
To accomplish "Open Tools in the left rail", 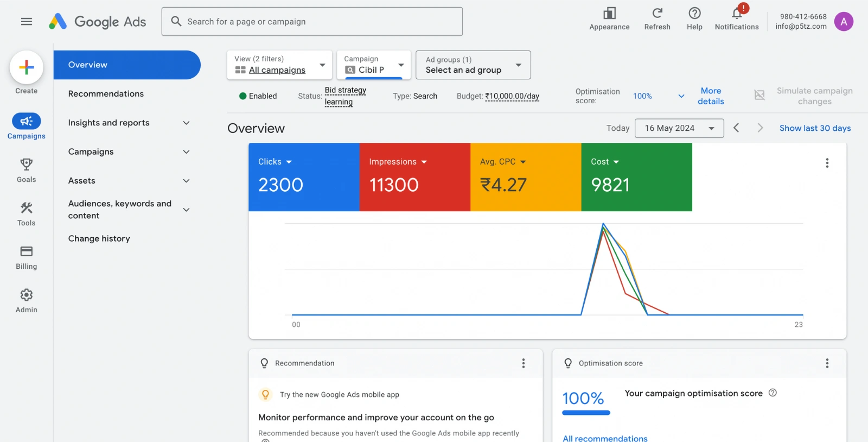I will pos(27,213).
